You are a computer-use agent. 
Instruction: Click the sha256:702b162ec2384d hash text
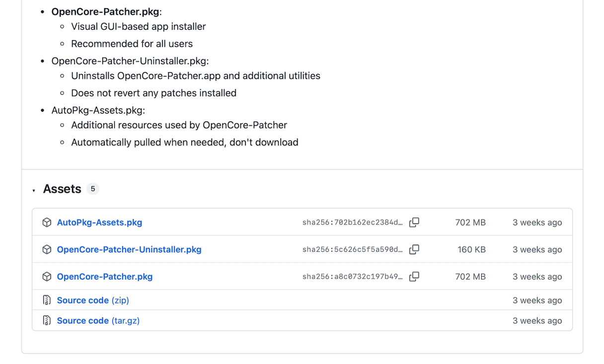[352, 222]
